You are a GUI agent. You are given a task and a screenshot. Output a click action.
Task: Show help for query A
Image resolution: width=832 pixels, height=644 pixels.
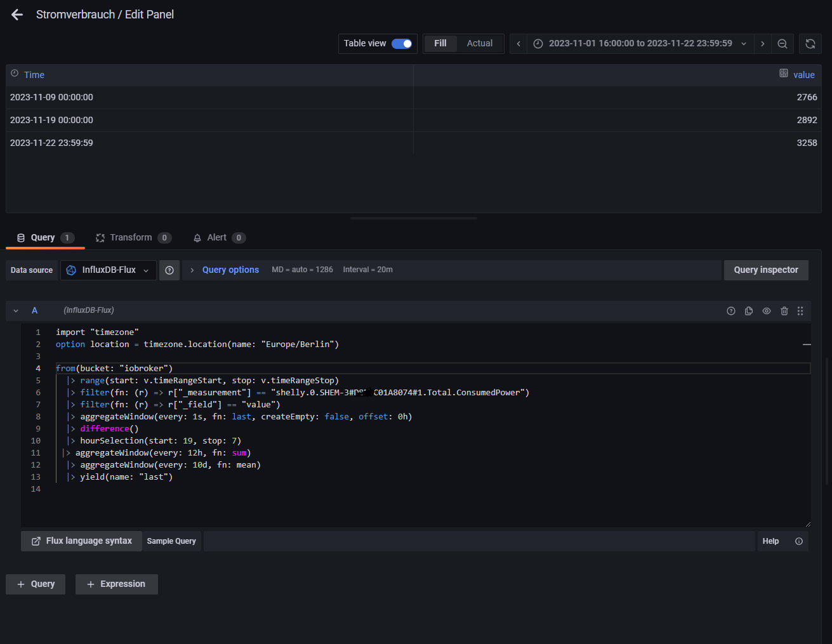point(731,311)
